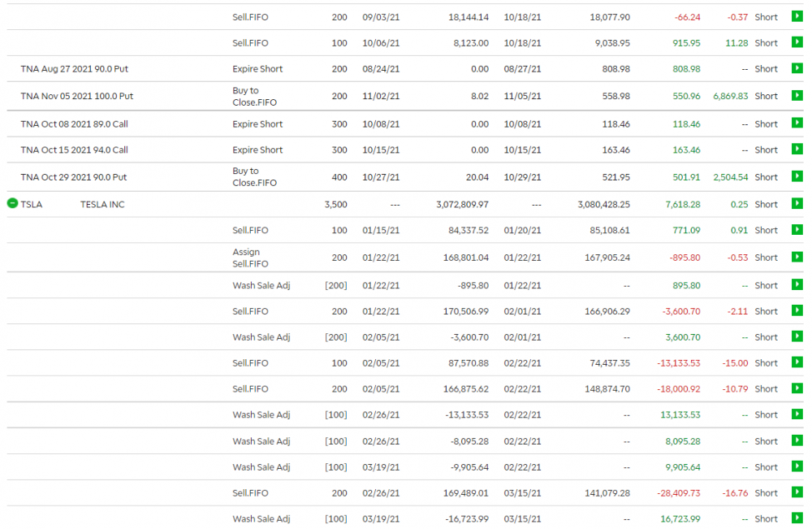Image resolution: width=812 pixels, height=529 pixels.
Task: Open arrow for the -28,409.73 loss row
Action: (797, 493)
